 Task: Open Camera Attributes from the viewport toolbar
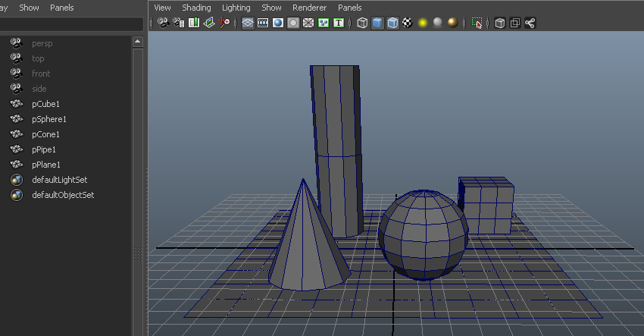(178, 23)
